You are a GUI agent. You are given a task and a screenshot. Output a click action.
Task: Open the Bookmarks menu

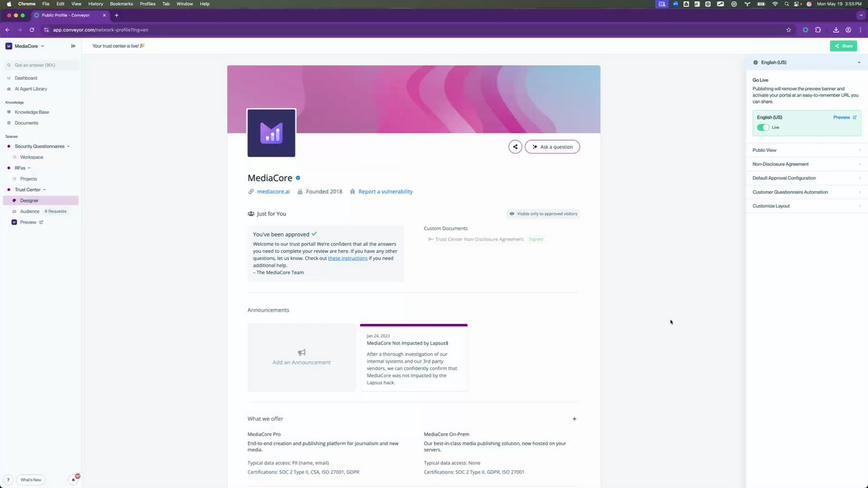click(121, 4)
